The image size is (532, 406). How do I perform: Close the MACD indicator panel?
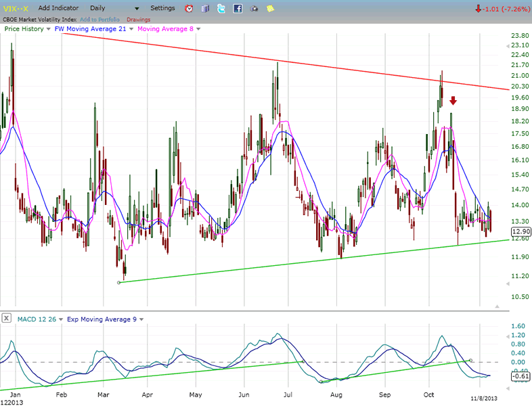7,317
